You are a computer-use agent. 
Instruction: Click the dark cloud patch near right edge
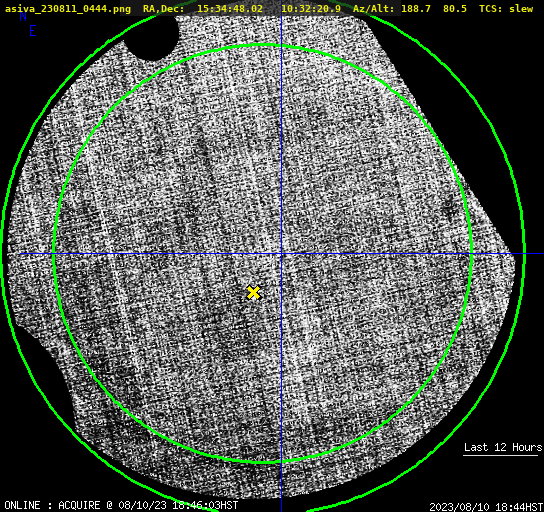click(451, 208)
